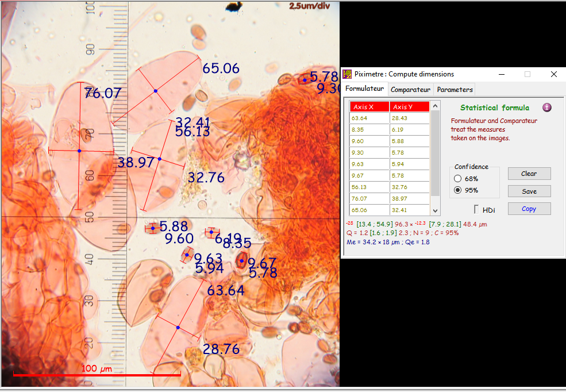Select the 68% confidence option
The image size is (566, 392).
coord(458,179)
